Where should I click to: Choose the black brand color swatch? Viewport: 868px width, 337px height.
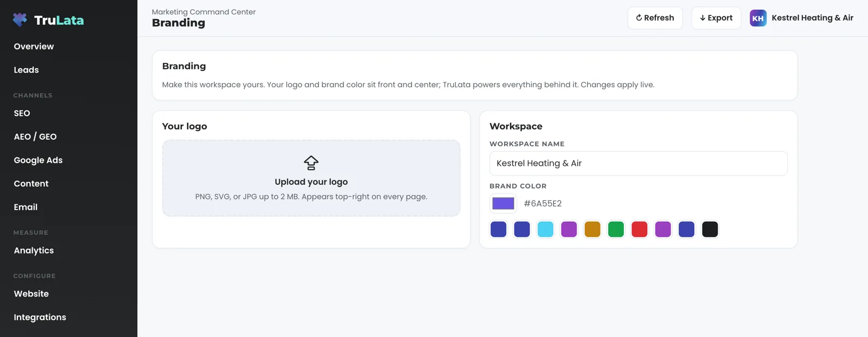pos(710,229)
